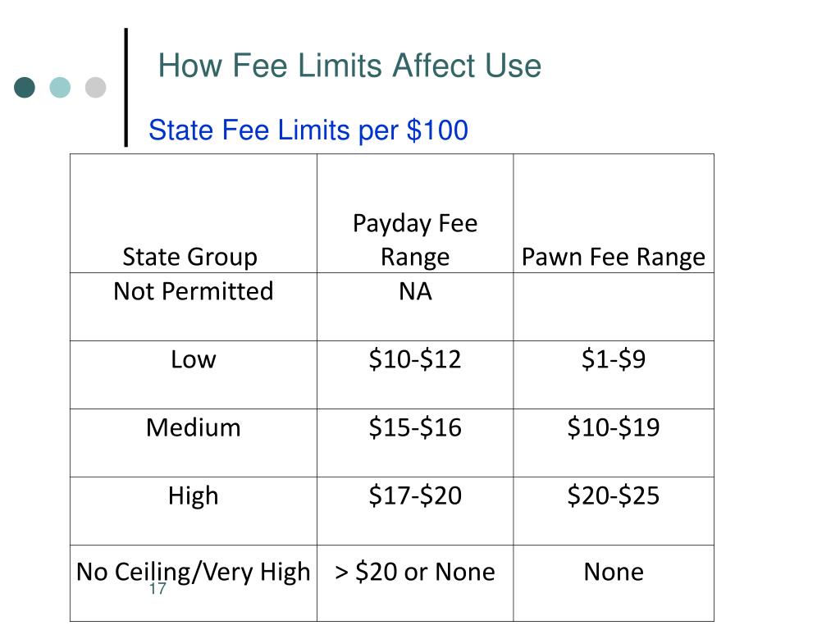This screenshot has width=840, height=630.
Task: Click the '$15-$16' payday fee cell
Action: click(x=415, y=442)
